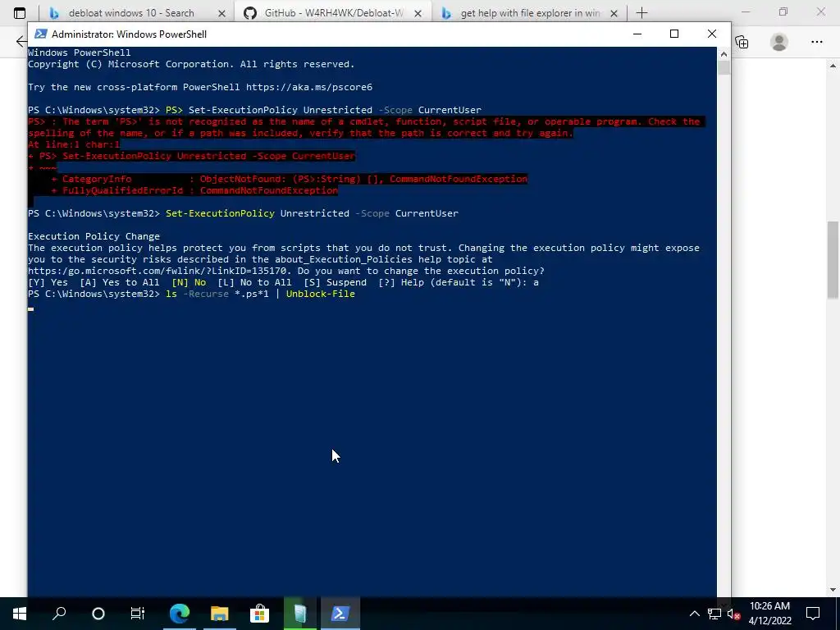Screen dimensions: 840x630
Task: Show hidden system tray icons
Action: (x=694, y=614)
